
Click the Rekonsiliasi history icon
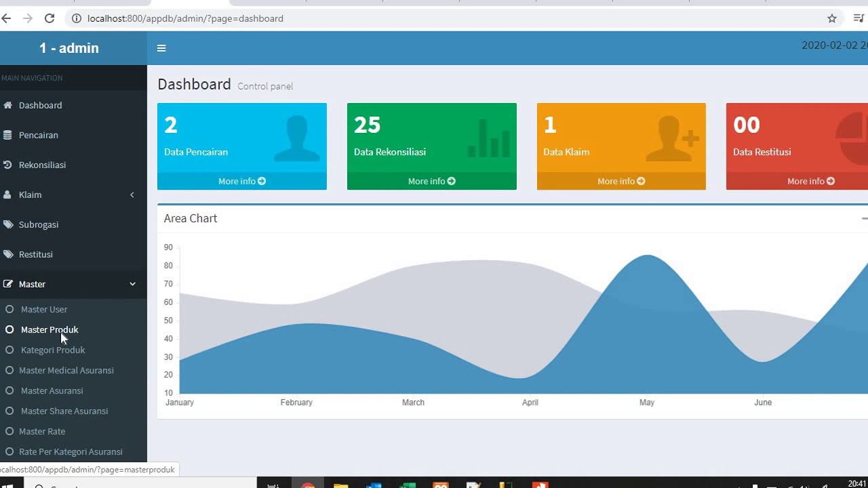click(x=7, y=165)
